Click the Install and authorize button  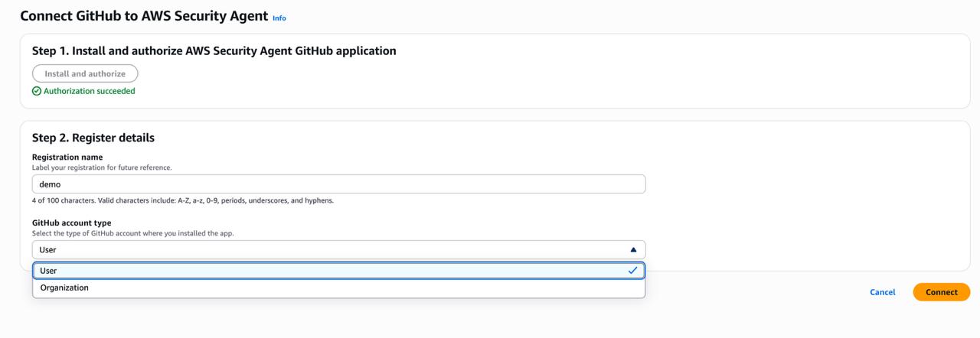click(85, 74)
